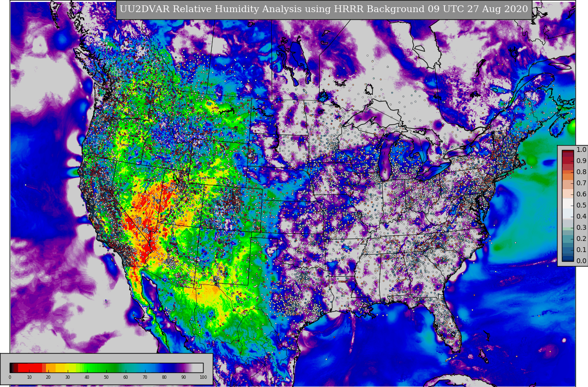Screen dimensions: 588x387
Task: Select the orange segment between 0.7 and 0.8
Action: pos(568,177)
